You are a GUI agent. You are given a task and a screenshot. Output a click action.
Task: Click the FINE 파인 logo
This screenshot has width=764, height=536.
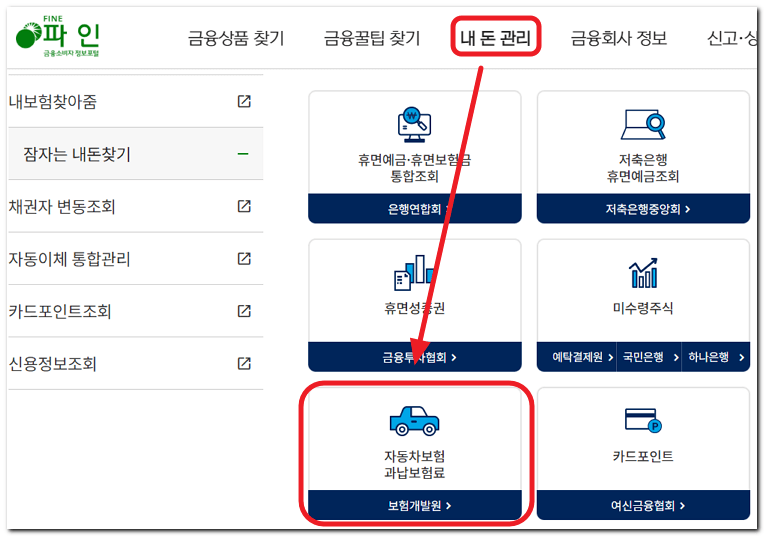(58, 36)
